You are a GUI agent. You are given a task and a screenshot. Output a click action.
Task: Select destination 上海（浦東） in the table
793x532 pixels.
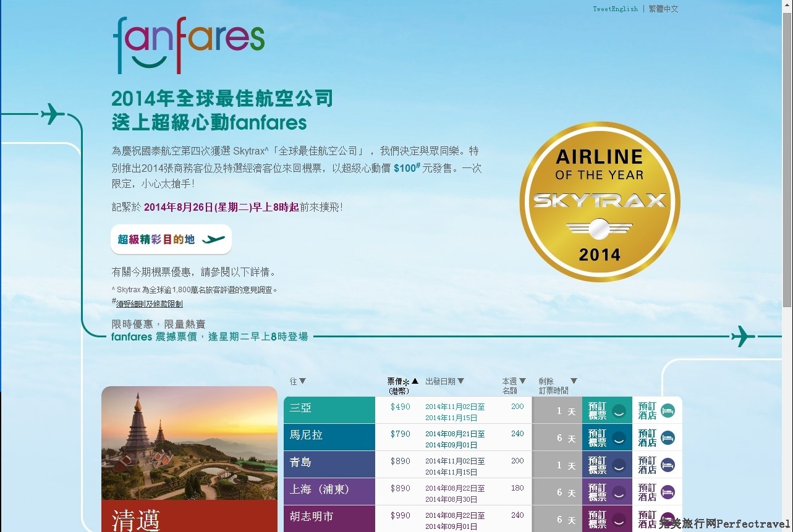(x=329, y=492)
